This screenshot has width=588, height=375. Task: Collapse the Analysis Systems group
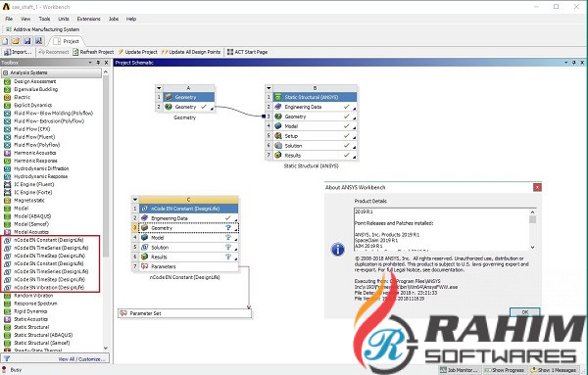6,72
